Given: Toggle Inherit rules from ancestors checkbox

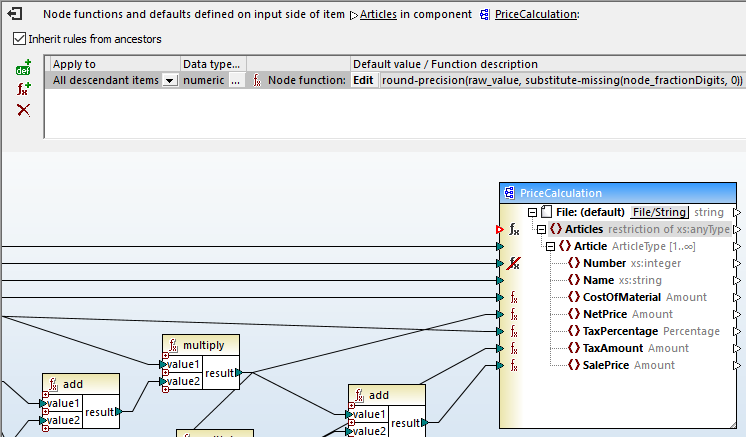Looking at the screenshot, I should click(19, 39).
